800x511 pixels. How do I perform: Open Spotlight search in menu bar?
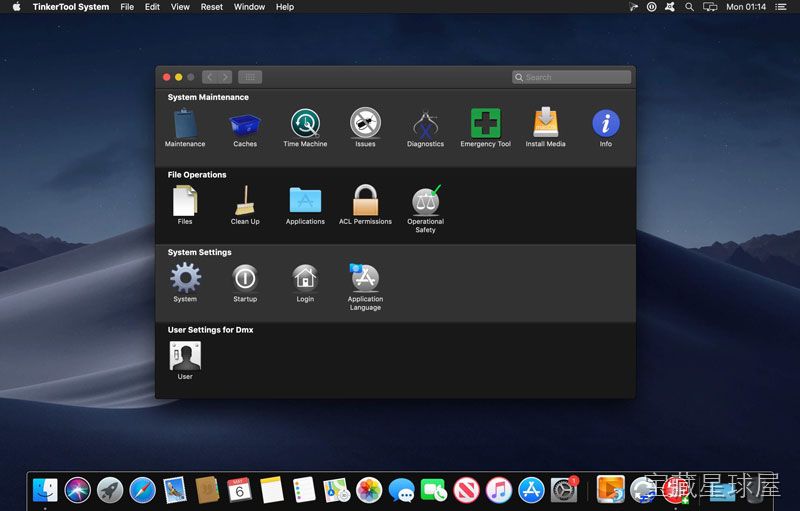point(689,7)
